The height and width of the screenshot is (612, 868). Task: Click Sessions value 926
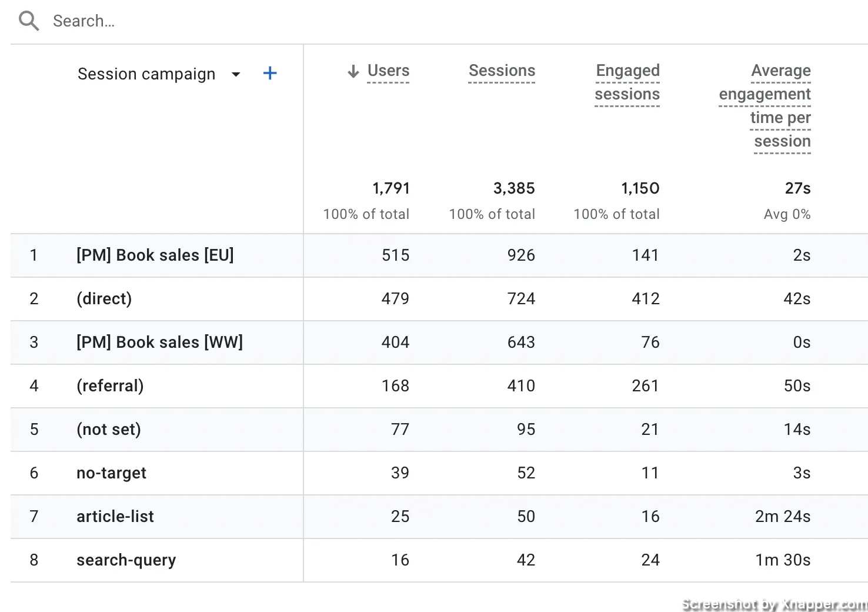pyautogui.click(x=522, y=255)
